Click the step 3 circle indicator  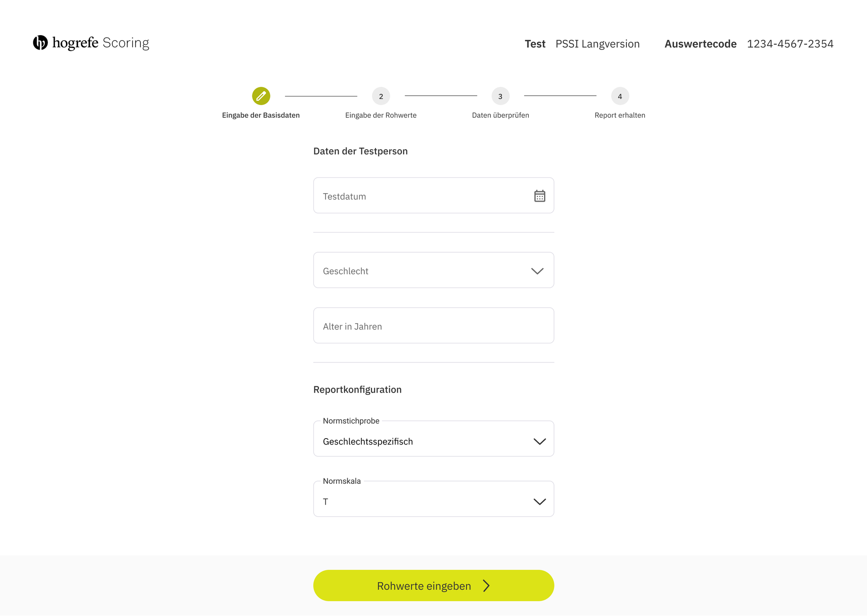point(500,96)
